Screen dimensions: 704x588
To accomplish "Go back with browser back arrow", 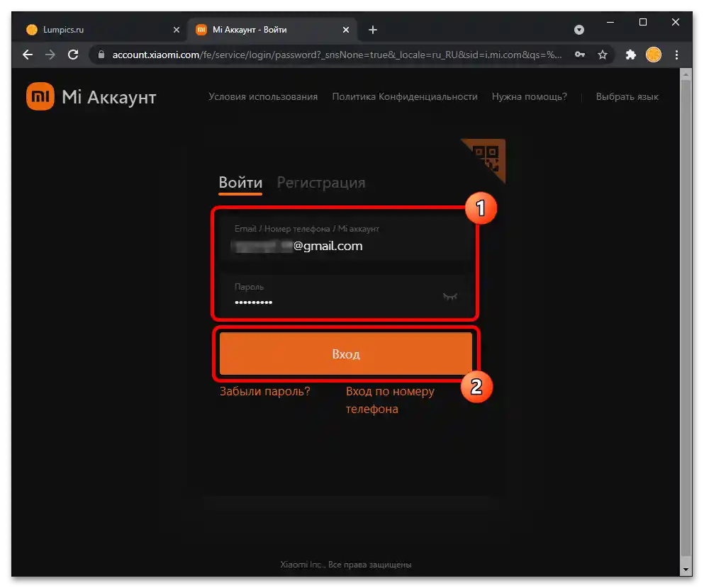I will coord(28,55).
